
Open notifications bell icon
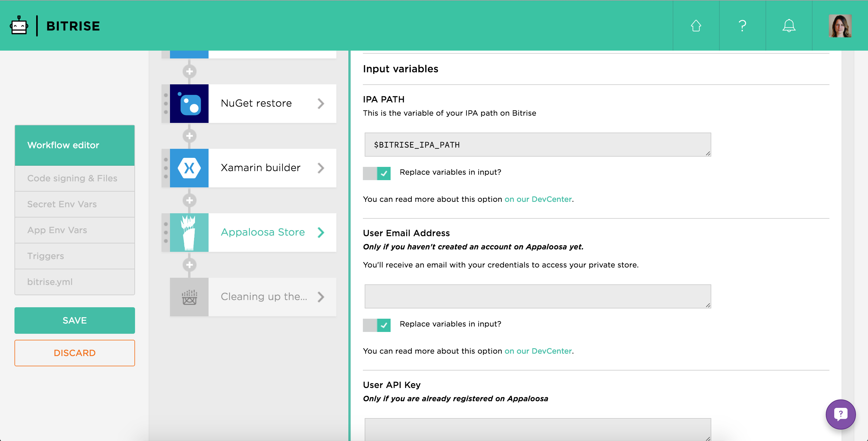coord(789,26)
